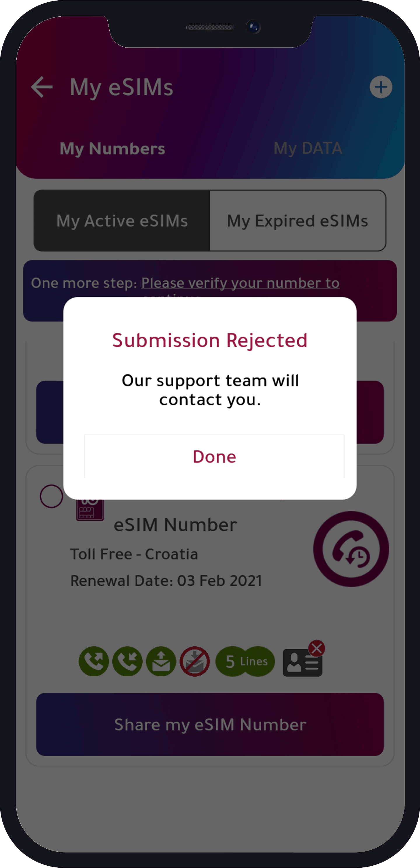Open the My DATA tab

pyautogui.click(x=308, y=148)
